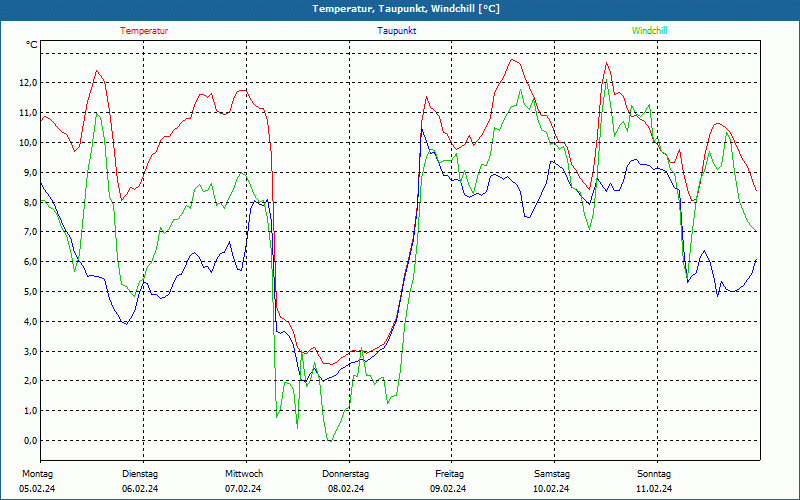Image resolution: width=800 pixels, height=500 pixels.
Task: Click the 08.02.24 date label
Action: [x=346, y=489]
